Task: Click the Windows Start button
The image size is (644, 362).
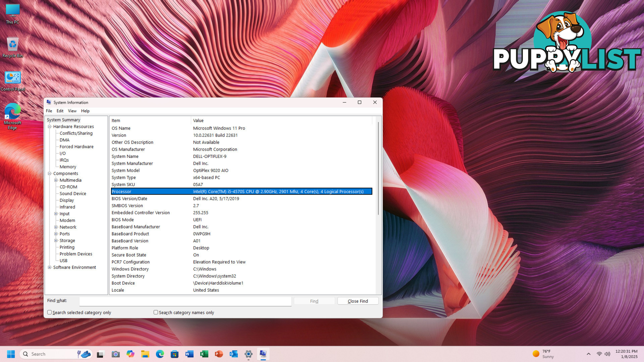Action: (x=11, y=354)
